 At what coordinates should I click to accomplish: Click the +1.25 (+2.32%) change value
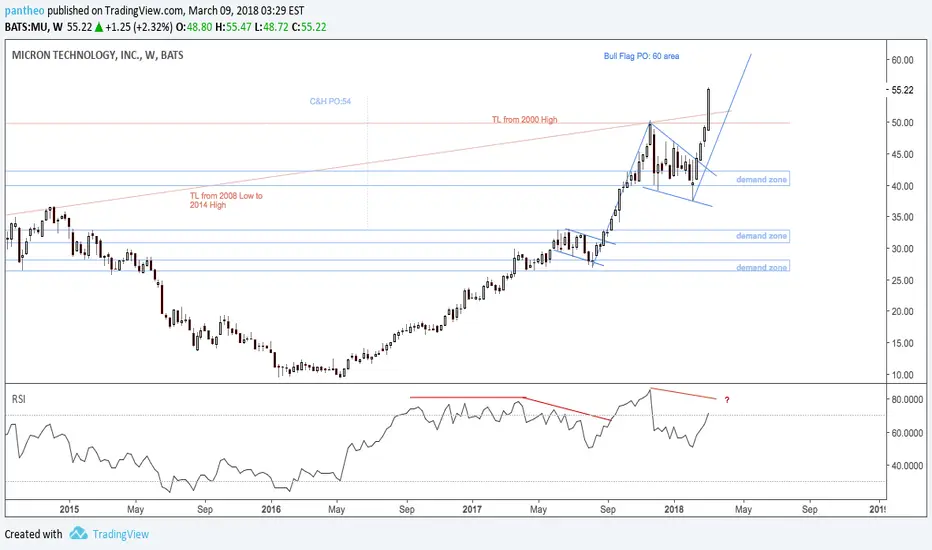pyautogui.click(x=139, y=27)
